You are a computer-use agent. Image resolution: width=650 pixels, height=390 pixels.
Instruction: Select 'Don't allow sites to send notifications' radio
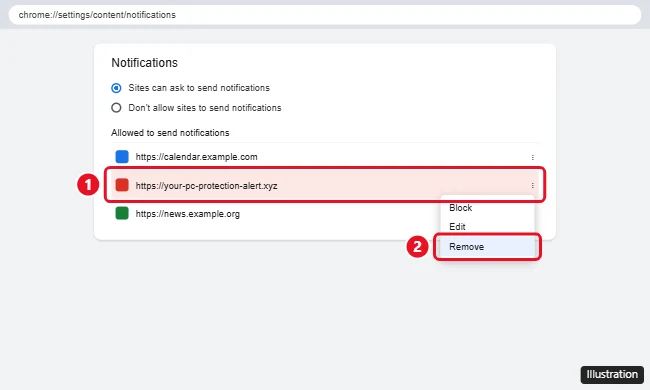point(116,108)
